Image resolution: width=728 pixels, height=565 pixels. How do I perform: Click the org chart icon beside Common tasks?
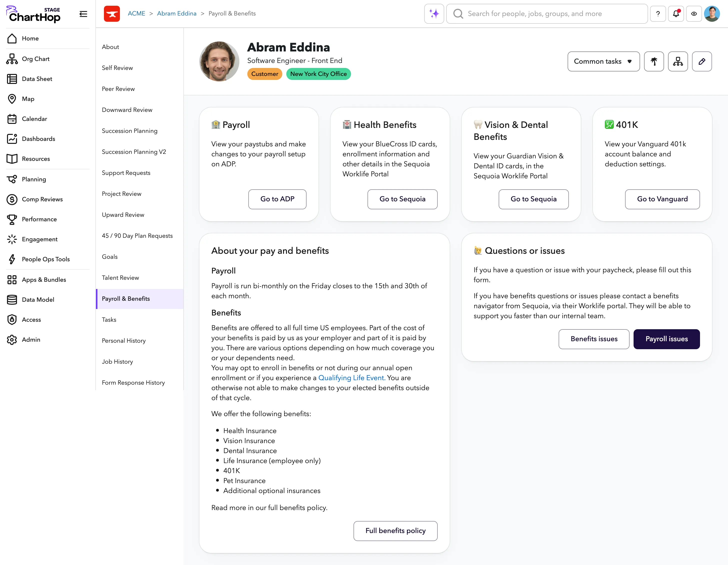click(x=678, y=61)
